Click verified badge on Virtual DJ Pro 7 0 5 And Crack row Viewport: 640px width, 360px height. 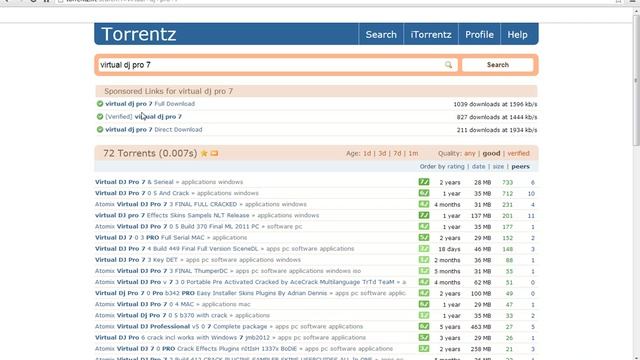coord(424,193)
